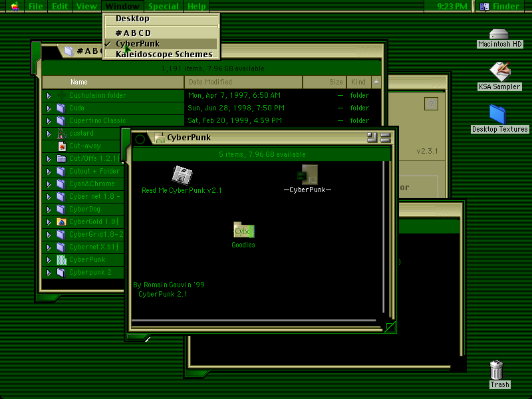Choose Kaleidoscope Schemes from Window menu
Viewport: 532px width, 399px height.
[162, 55]
